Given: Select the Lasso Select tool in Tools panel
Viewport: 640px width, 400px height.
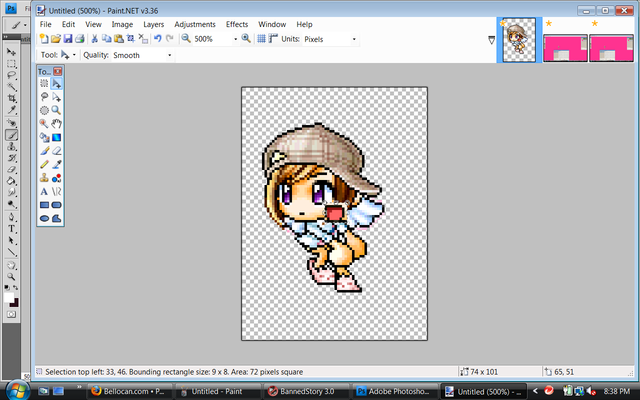Looking at the screenshot, I should pos(44,97).
